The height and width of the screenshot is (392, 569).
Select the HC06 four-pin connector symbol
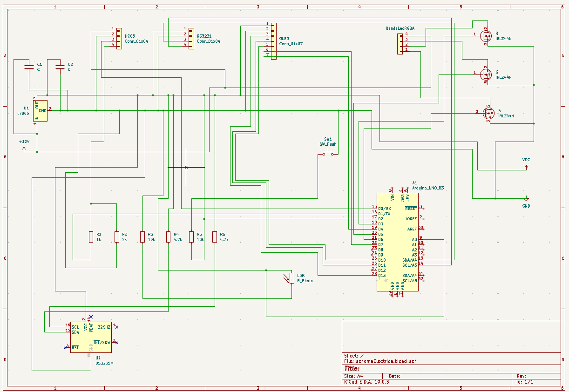(119, 38)
